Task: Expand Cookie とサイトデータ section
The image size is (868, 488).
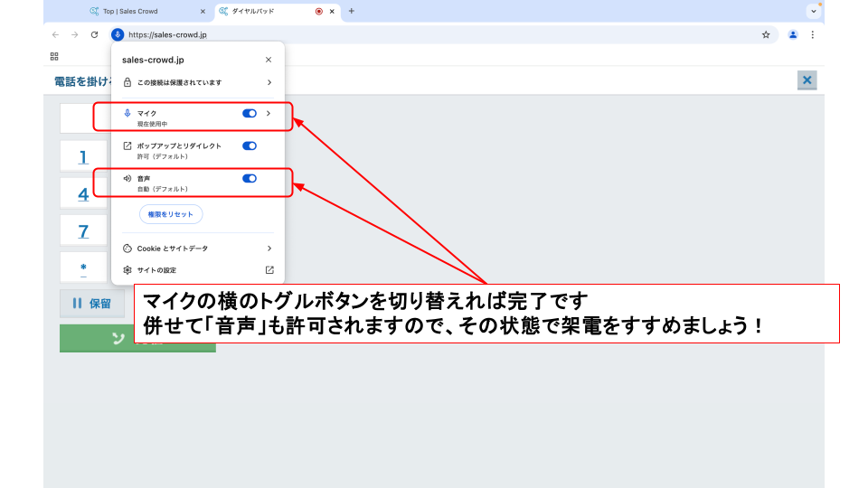Action: 269,249
